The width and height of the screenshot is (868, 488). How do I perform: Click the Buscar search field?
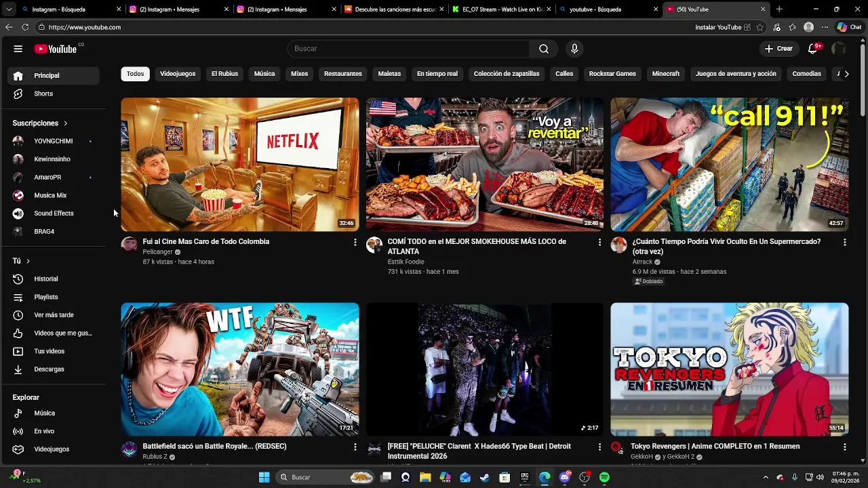click(x=408, y=49)
